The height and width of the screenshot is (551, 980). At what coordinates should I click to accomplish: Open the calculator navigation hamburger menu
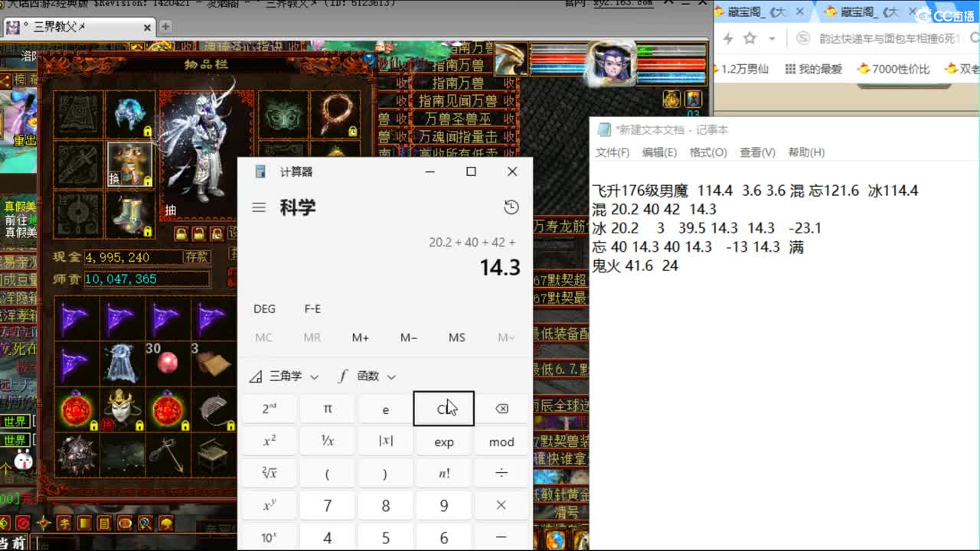(259, 207)
